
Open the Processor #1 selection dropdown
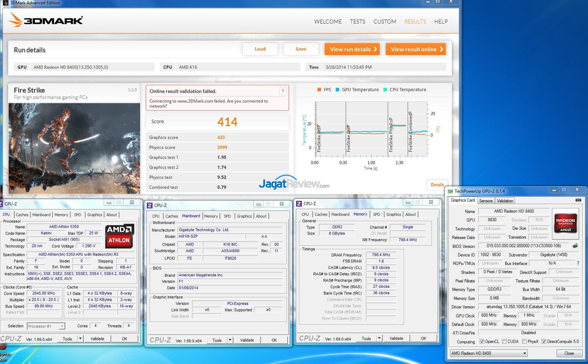point(62,326)
